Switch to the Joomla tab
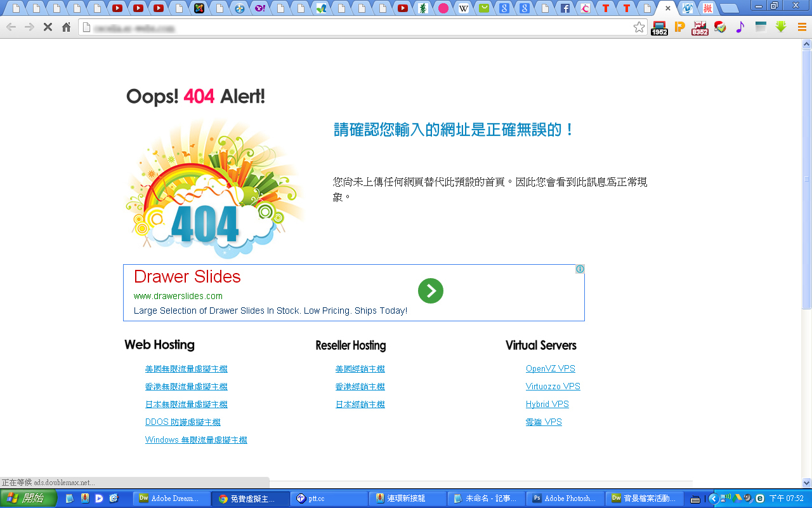 tap(199, 8)
